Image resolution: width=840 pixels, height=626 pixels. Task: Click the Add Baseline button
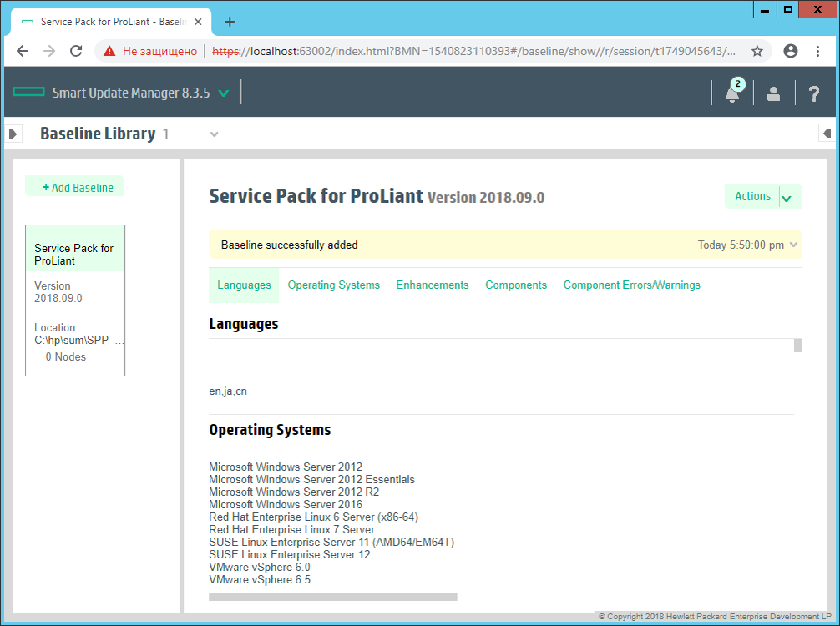tap(74, 187)
